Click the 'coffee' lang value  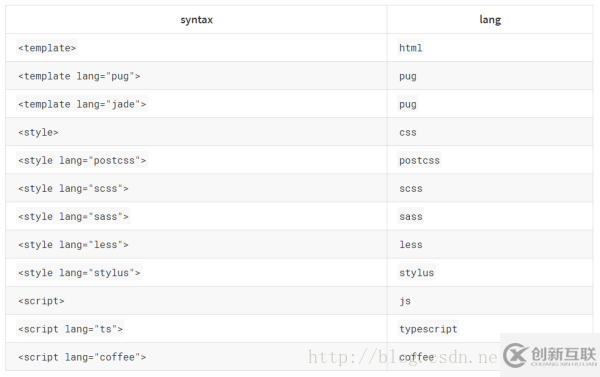pos(416,357)
